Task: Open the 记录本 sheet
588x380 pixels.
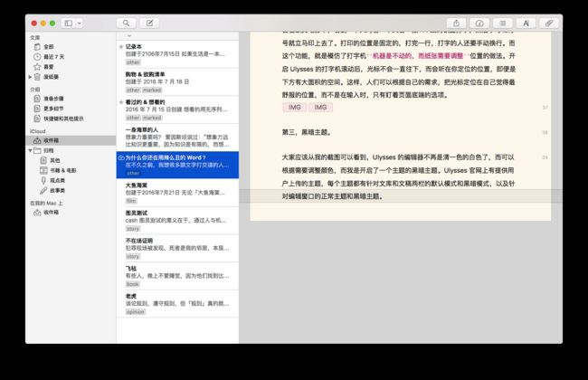Action: coord(177,54)
